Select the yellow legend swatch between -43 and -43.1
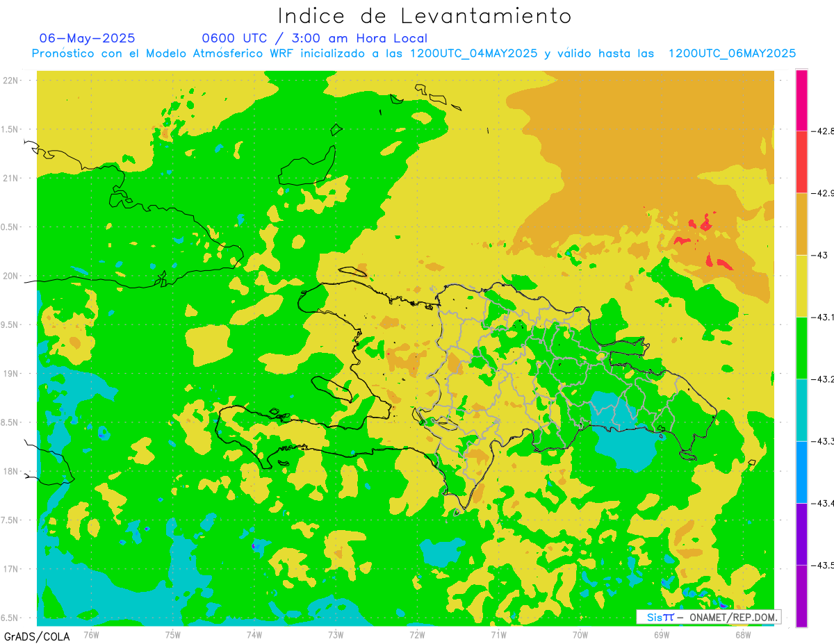Screen dimensions: 834x644 [x=801, y=286]
